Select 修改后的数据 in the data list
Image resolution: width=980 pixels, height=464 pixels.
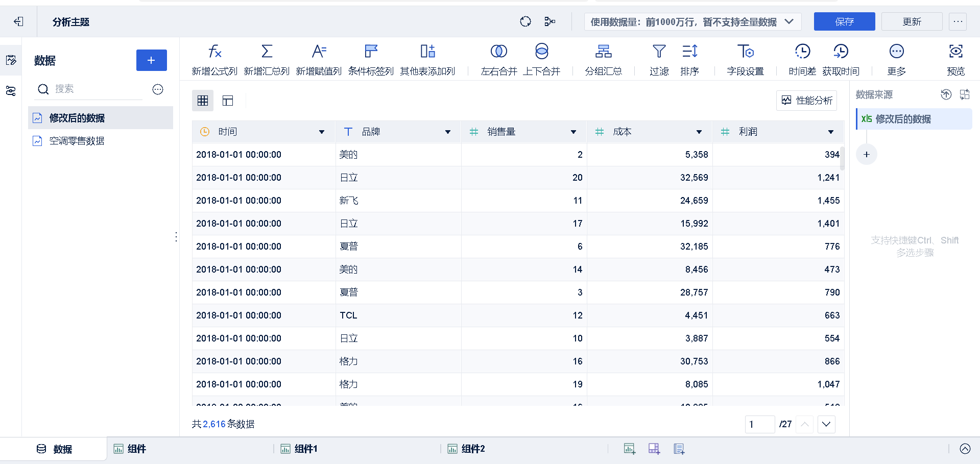(101, 118)
